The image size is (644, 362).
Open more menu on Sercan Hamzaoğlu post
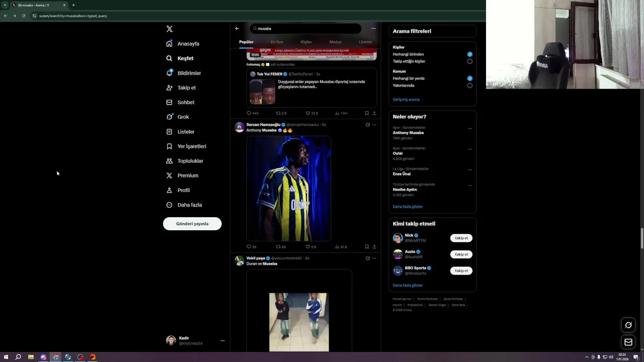coord(374,125)
